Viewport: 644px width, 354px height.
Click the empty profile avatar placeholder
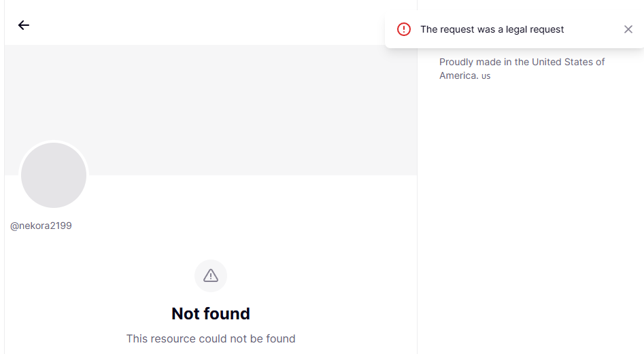[54, 175]
